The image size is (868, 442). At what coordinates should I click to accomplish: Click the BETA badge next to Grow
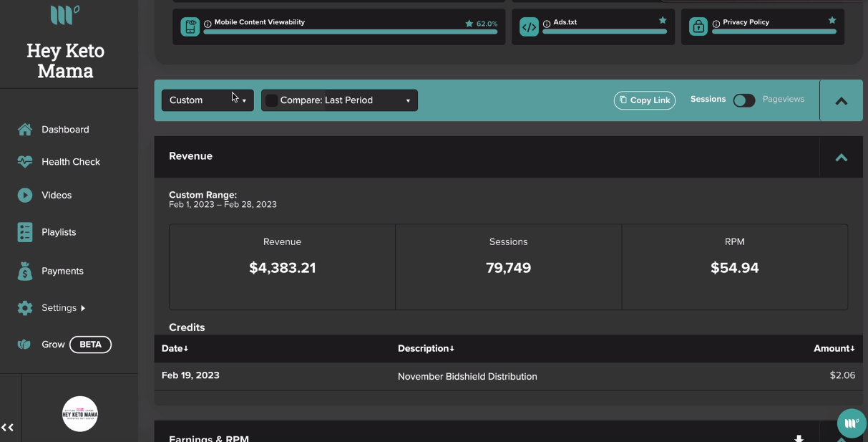(90, 345)
